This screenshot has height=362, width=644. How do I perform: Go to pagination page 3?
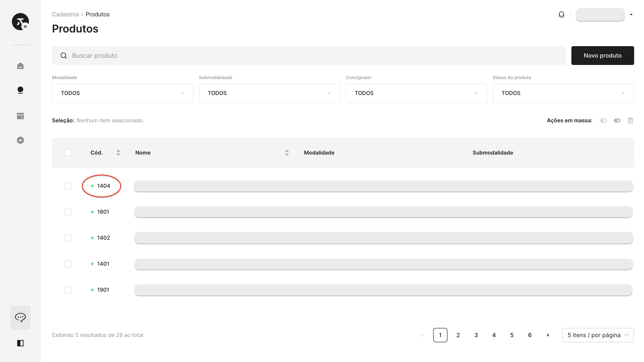pyautogui.click(x=476, y=335)
